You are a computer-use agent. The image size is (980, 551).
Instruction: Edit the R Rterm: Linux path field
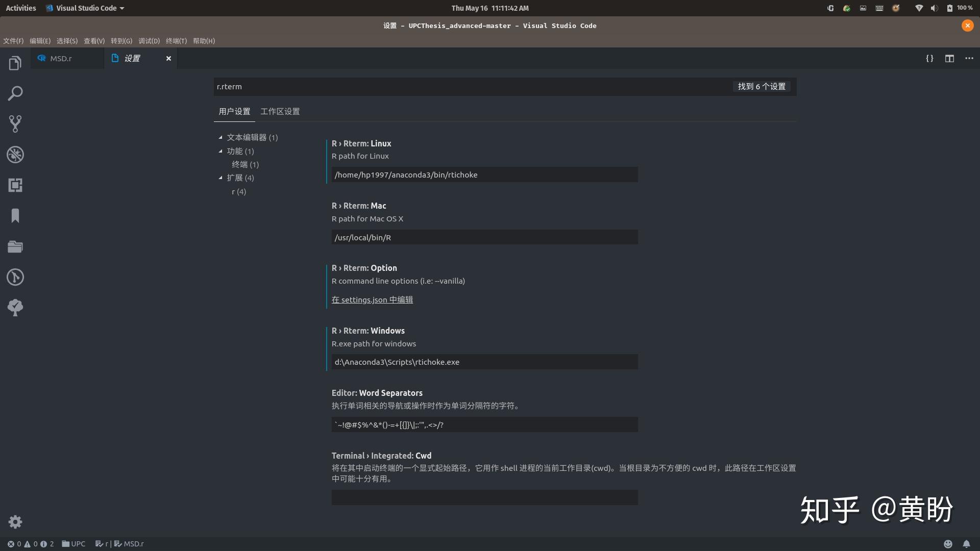point(484,174)
